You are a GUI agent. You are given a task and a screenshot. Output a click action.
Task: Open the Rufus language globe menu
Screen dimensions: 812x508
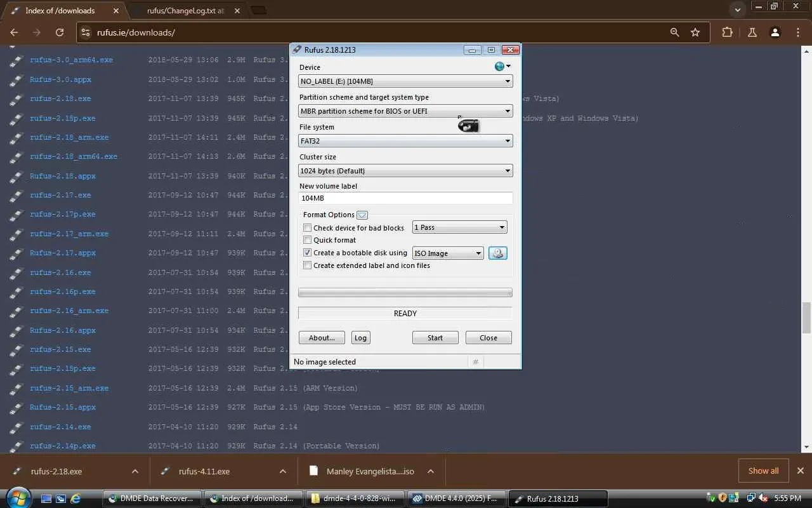[x=502, y=67]
